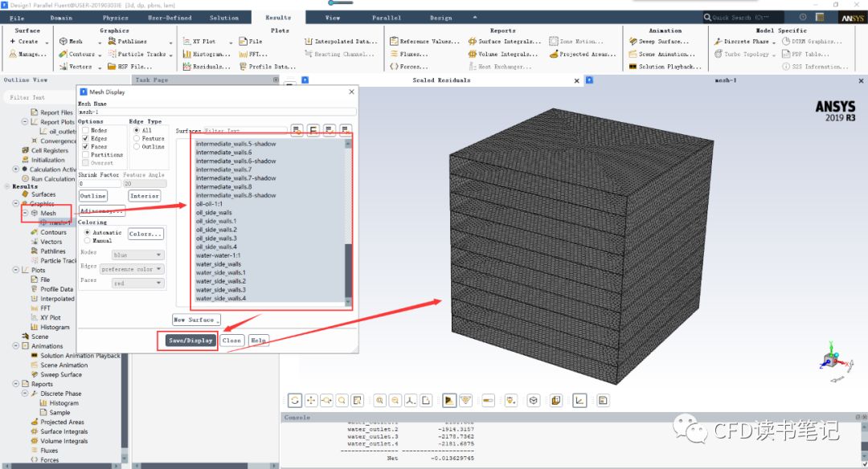Open Residuals in the Plots group
The width and height of the screenshot is (868, 469).
(x=207, y=67)
